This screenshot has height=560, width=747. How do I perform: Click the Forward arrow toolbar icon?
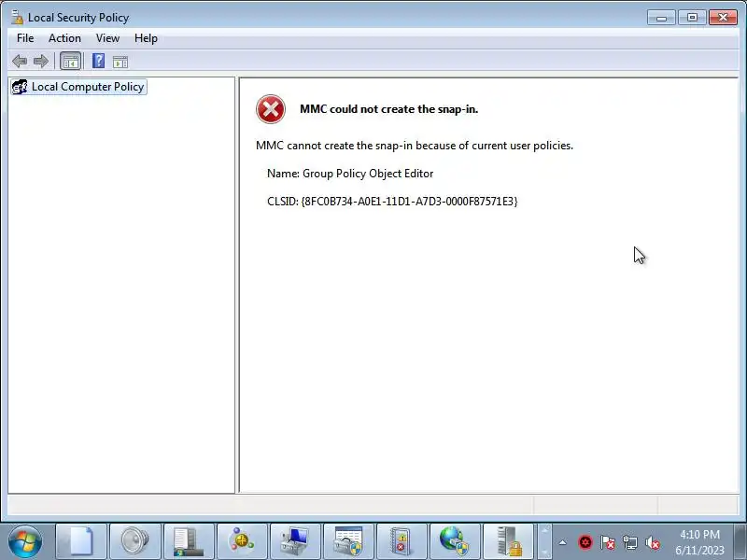point(41,61)
